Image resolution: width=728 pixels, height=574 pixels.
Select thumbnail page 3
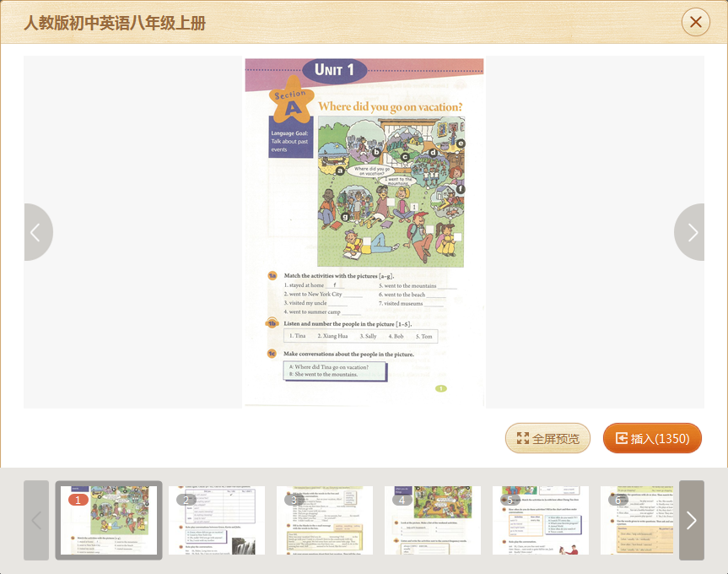click(325, 520)
